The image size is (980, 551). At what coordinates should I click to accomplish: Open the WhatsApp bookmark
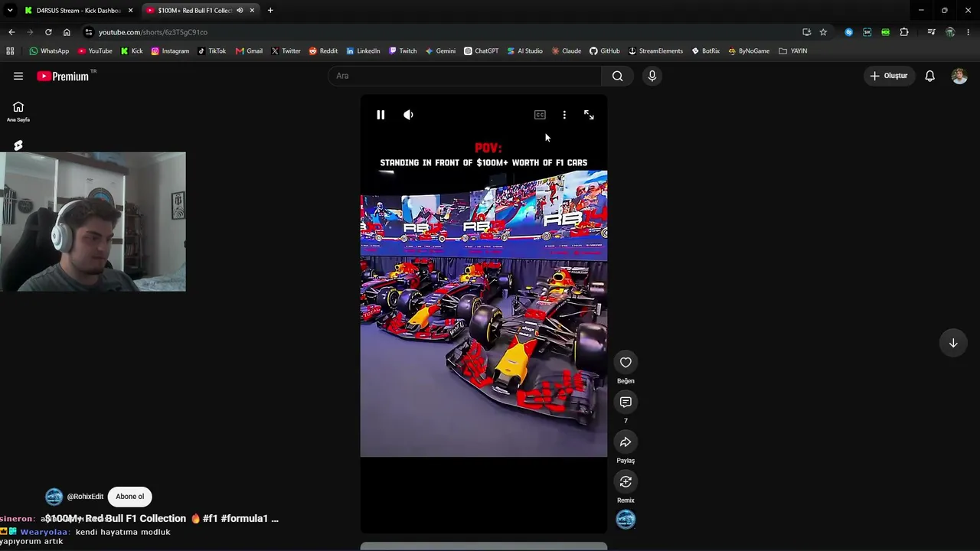pos(49,51)
